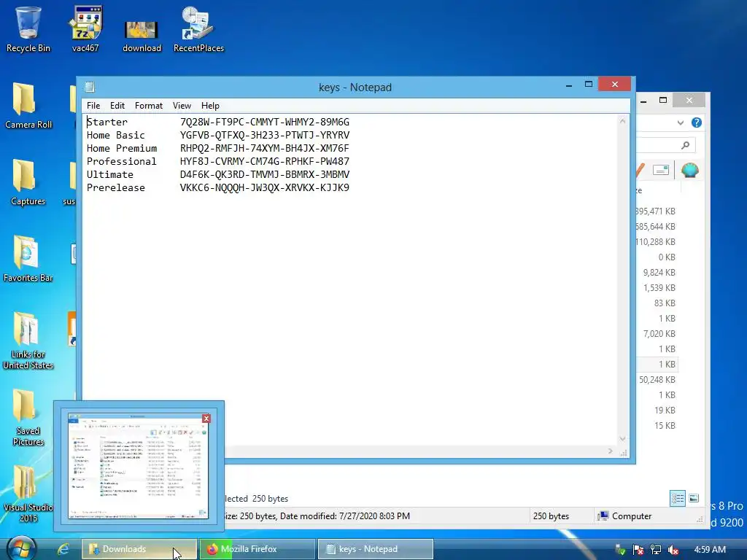Click the Start orb button
The width and height of the screenshot is (747, 560).
(x=21, y=548)
